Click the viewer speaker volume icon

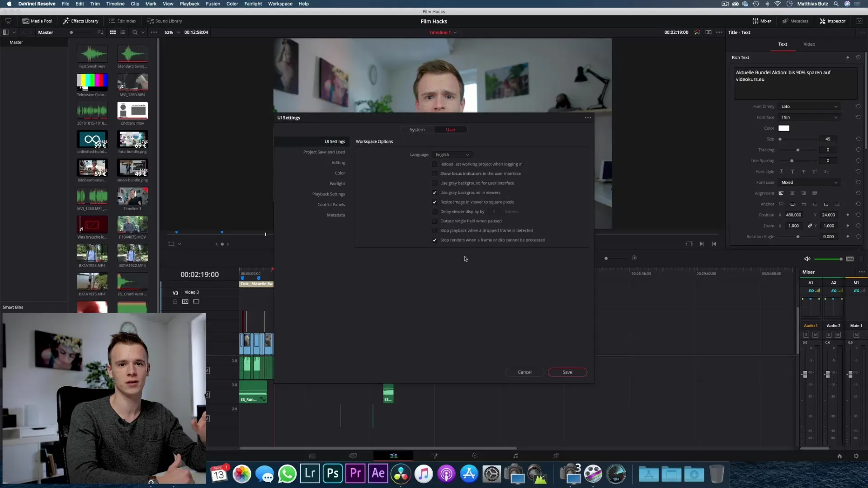(x=807, y=259)
